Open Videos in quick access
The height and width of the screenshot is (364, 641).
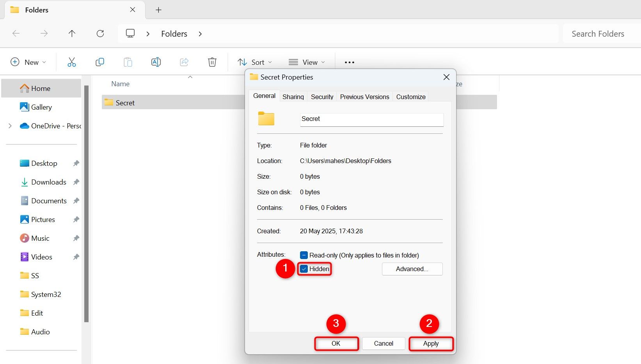41,257
